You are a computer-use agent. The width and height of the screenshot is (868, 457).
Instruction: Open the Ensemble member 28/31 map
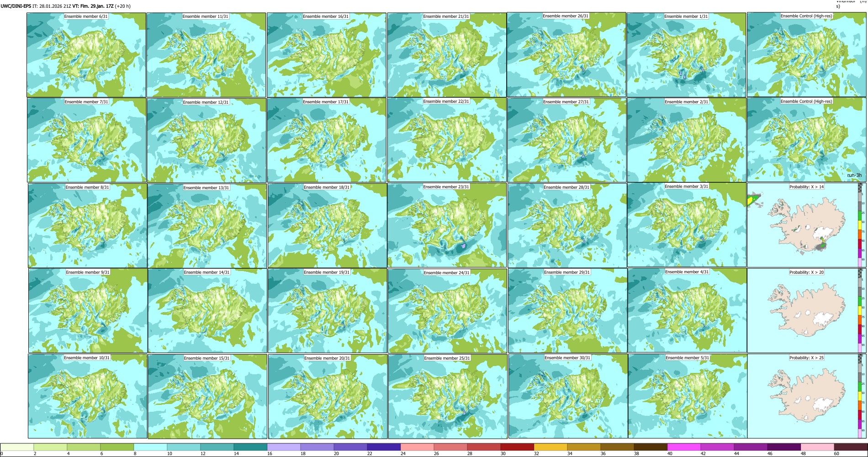pos(567,225)
